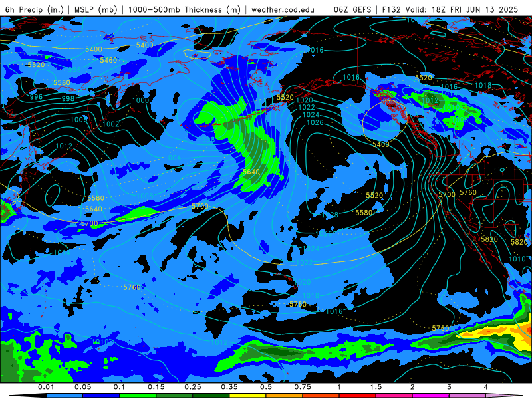Image resolution: width=532 pixels, height=399 pixels.
Task: Click the 0.25 legend value
Action: point(193,387)
